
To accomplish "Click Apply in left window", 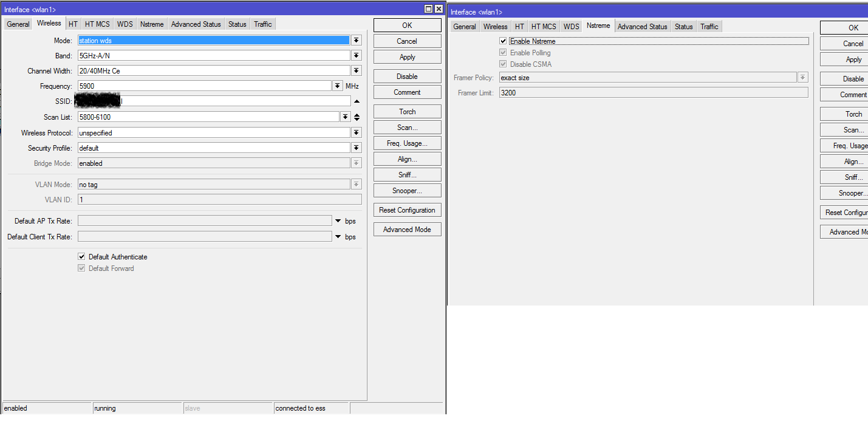I will point(408,57).
